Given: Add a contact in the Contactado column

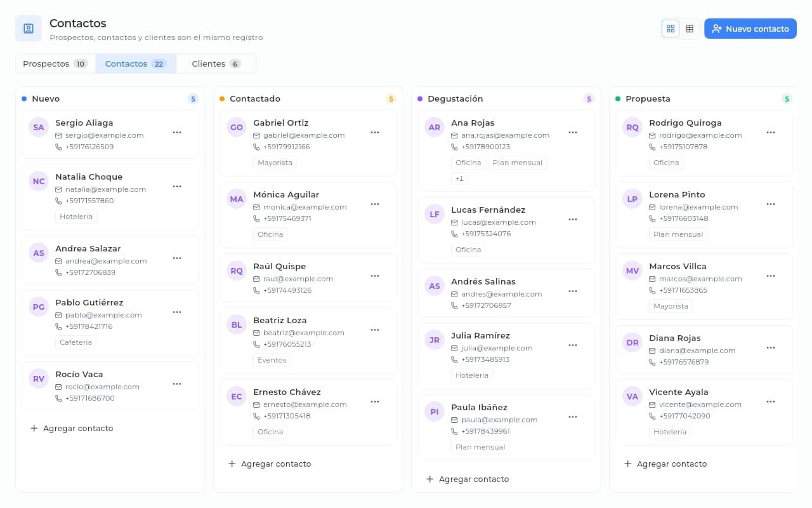Looking at the screenshot, I should click(x=269, y=464).
